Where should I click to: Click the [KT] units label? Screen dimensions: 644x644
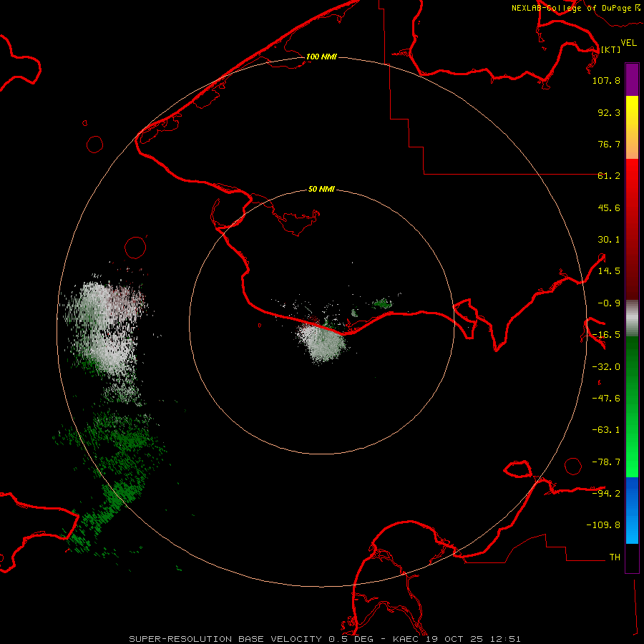tap(611, 49)
